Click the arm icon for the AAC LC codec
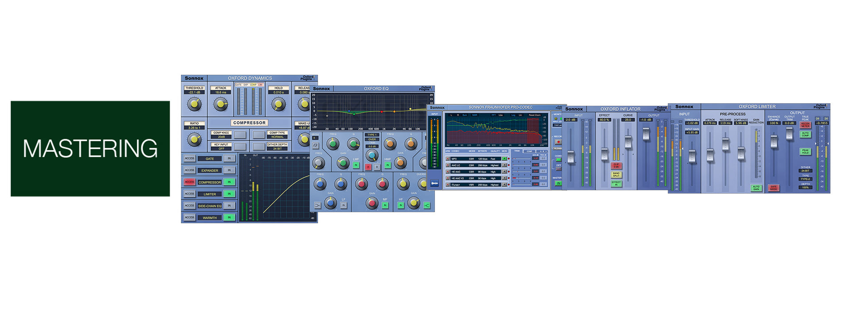Viewport: 868px width, 310px height. click(x=448, y=165)
